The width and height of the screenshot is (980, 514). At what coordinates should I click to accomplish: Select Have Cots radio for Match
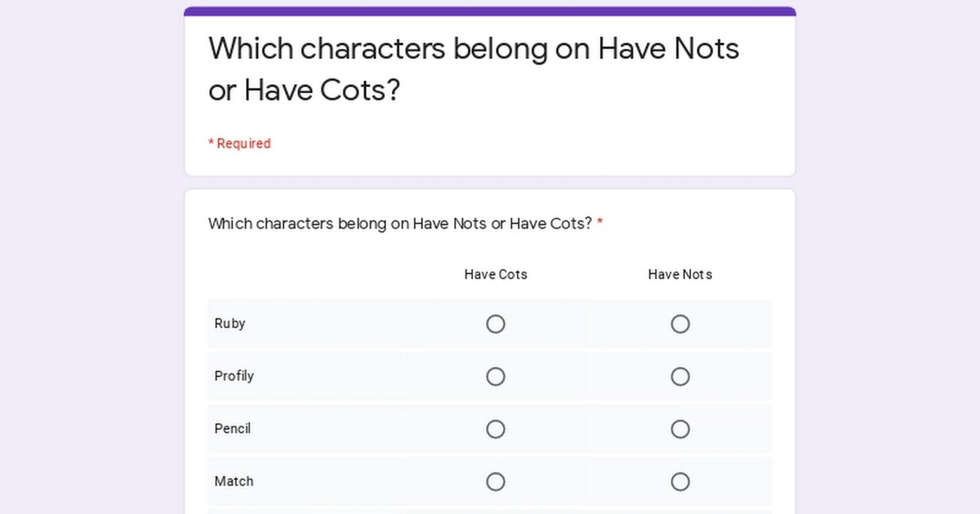(x=496, y=481)
